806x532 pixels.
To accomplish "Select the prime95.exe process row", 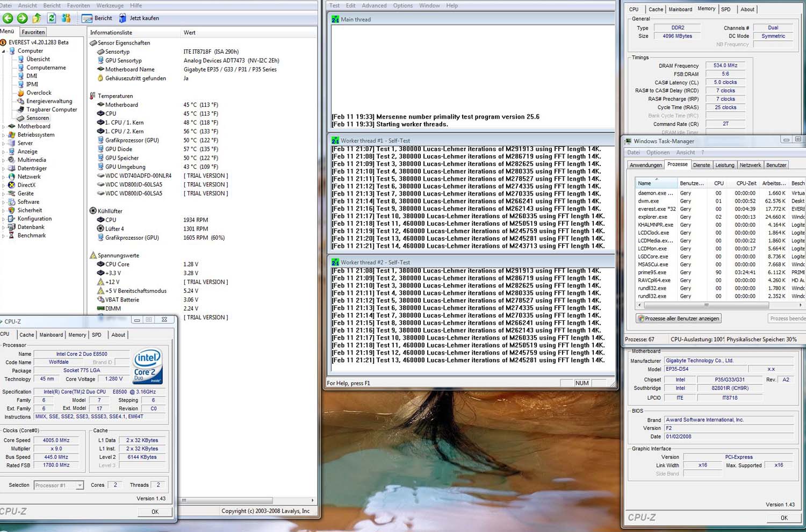I will pos(719,272).
